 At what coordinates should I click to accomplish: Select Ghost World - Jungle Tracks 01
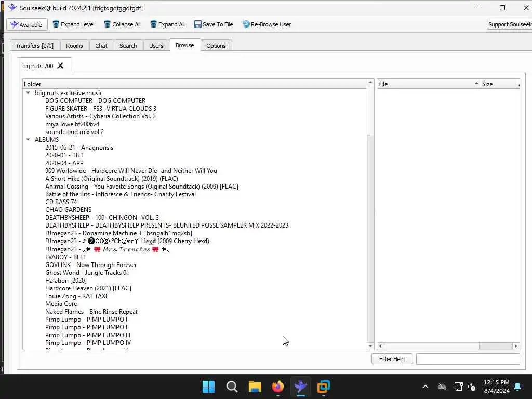[x=87, y=273]
